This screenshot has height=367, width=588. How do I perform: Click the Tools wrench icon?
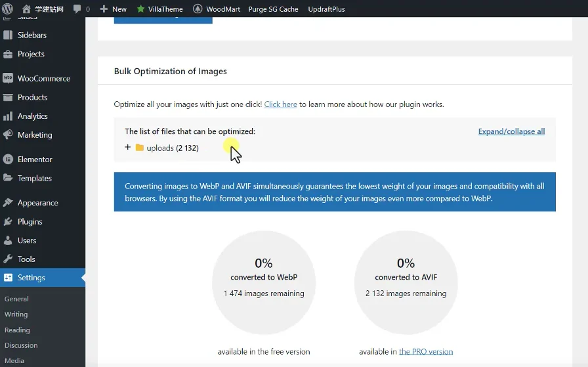point(8,259)
